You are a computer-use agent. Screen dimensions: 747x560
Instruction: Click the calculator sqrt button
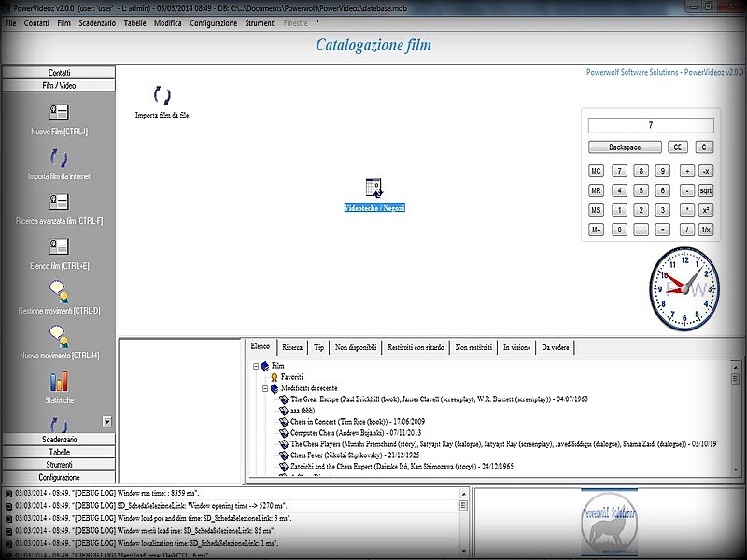tap(706, 190)
